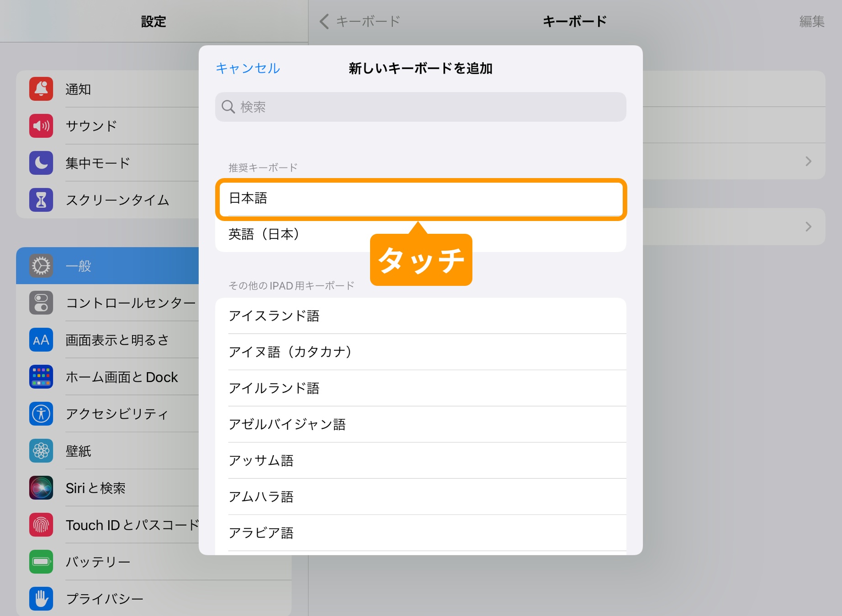This screenshot has width=842, height=616.
Task: Select the 通知 (Notifications) bell icon
Action: pyautogui.click(x=41, y=90)
